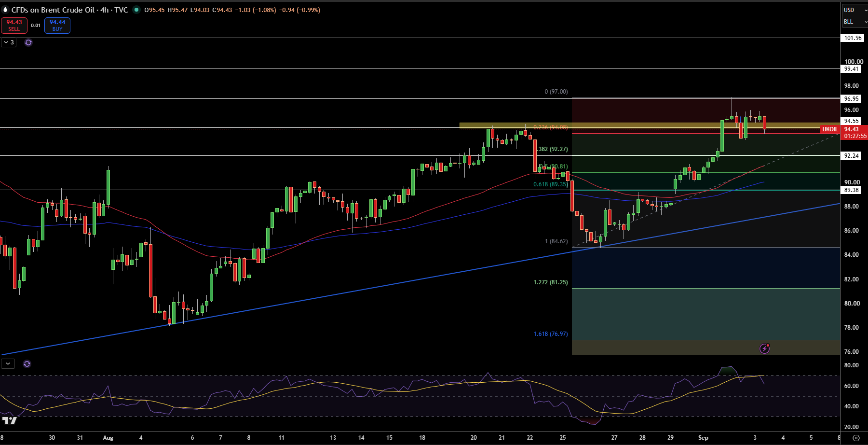868x445 pixels.
Task: Click the 89.38 price axis label
Action: point(851,190)
